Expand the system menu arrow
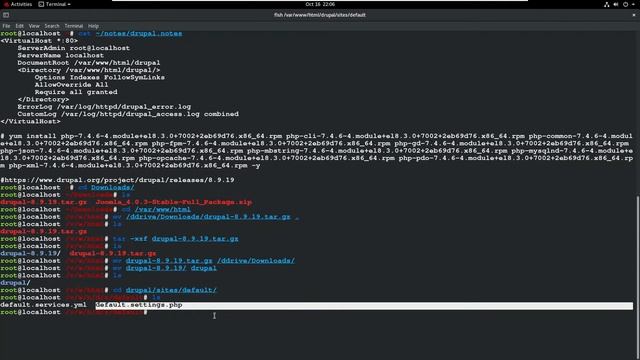 (x=633, y=4)
